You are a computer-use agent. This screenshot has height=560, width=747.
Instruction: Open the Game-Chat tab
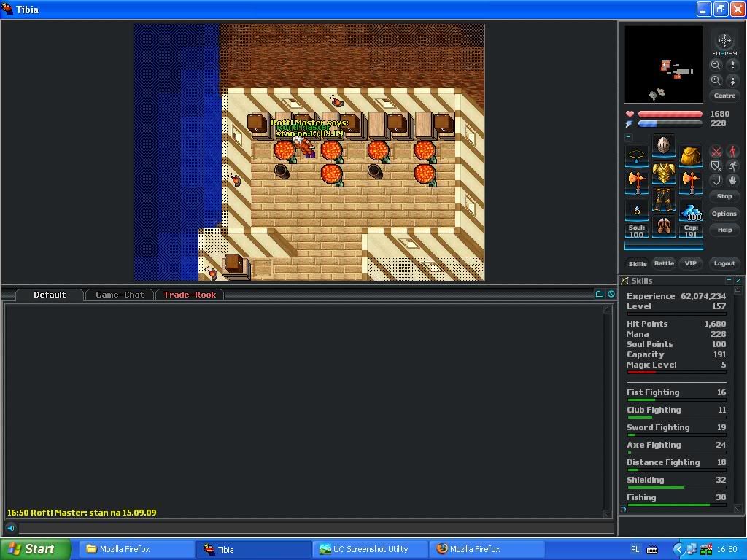pyautogui.click(x=120, y=295)
